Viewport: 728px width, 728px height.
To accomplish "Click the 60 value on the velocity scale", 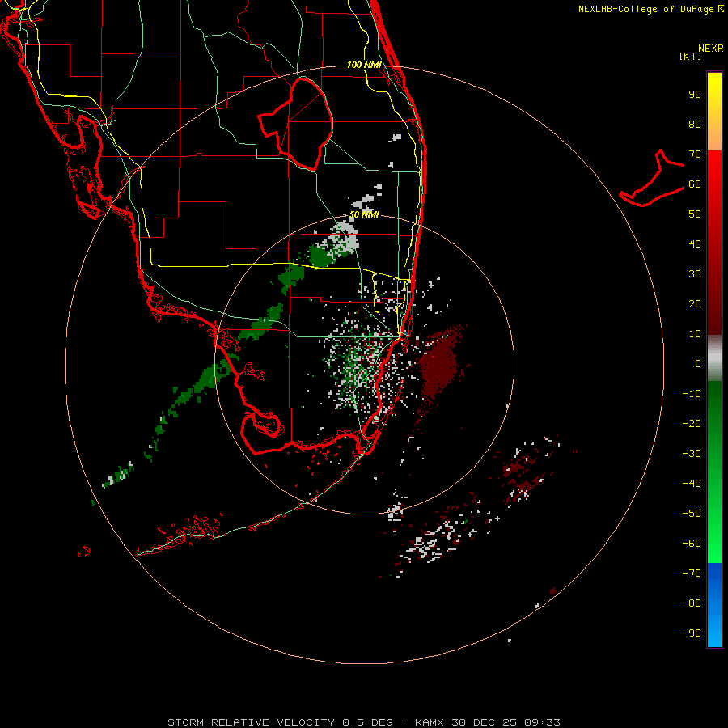I will [695, 184].
